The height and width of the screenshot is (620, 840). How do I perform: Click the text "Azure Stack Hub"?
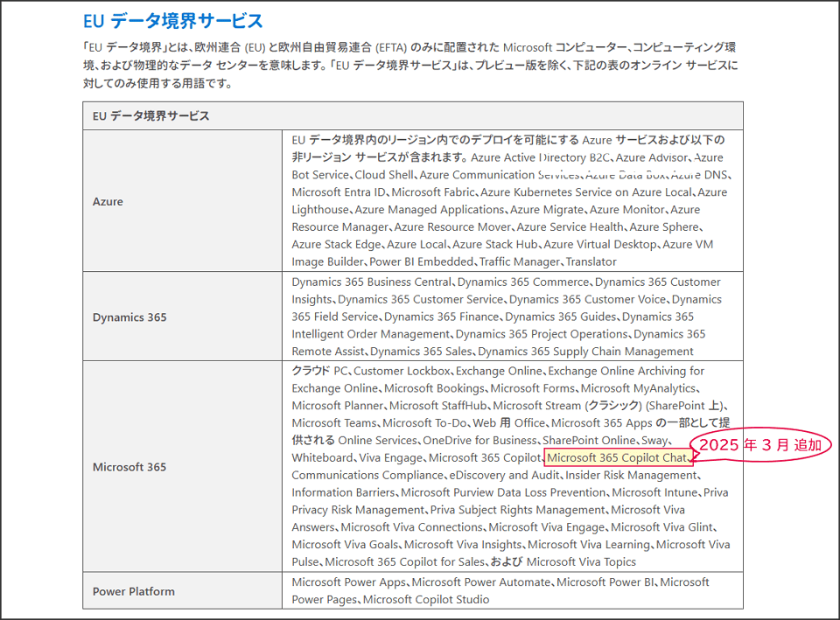495,244
